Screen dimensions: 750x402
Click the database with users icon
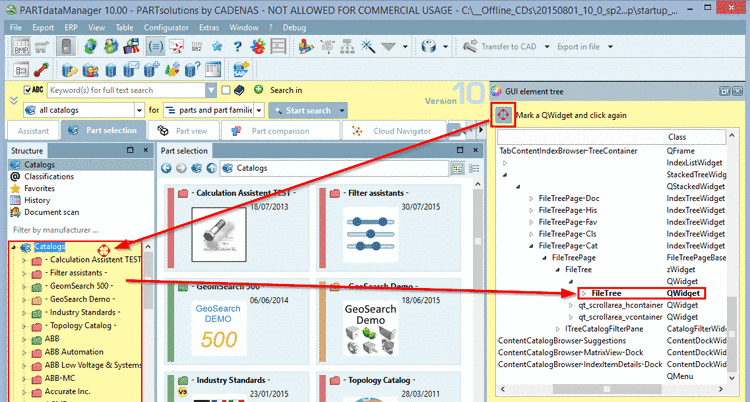click(x=90, y=69)
